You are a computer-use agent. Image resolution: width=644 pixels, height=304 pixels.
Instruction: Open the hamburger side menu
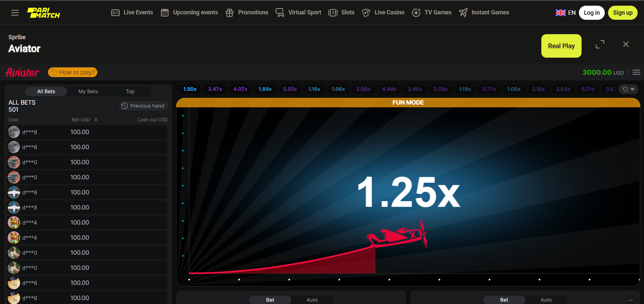click(x=15, y=13)
